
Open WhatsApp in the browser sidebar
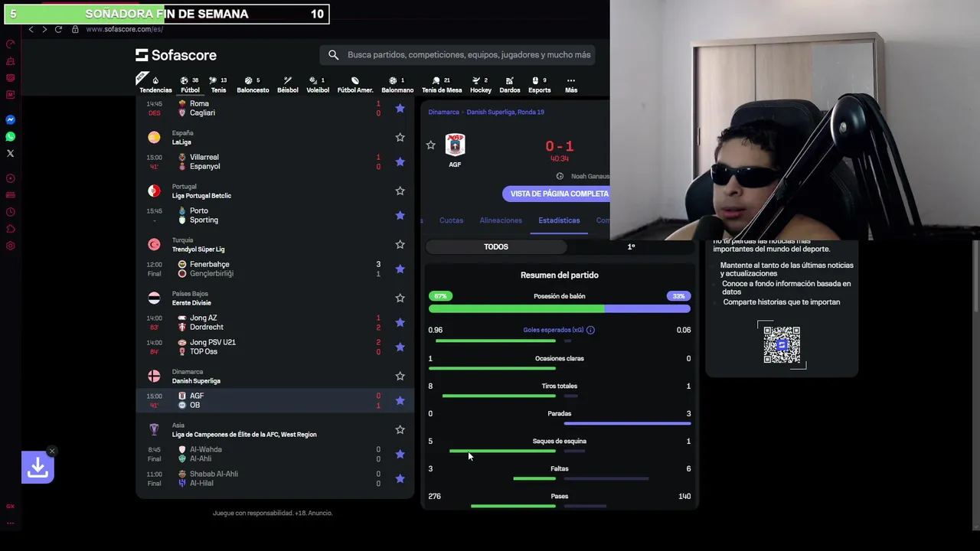click(11, 136)
